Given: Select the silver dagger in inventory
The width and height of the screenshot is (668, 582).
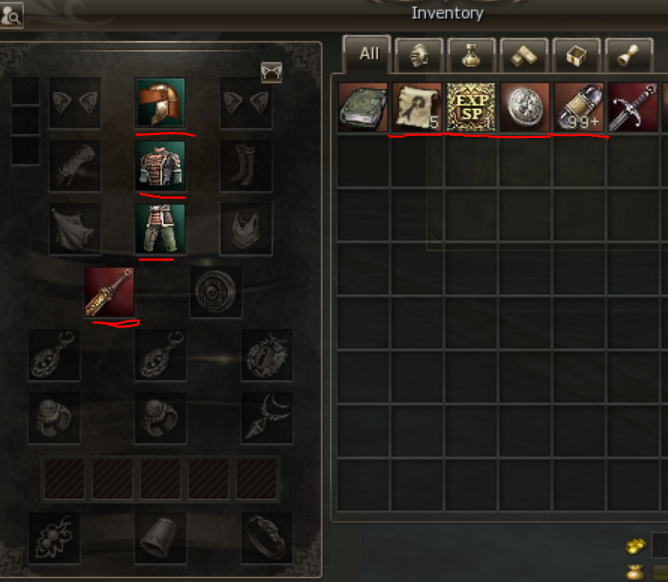Looking at the screenshot, I should coord(633,107).
